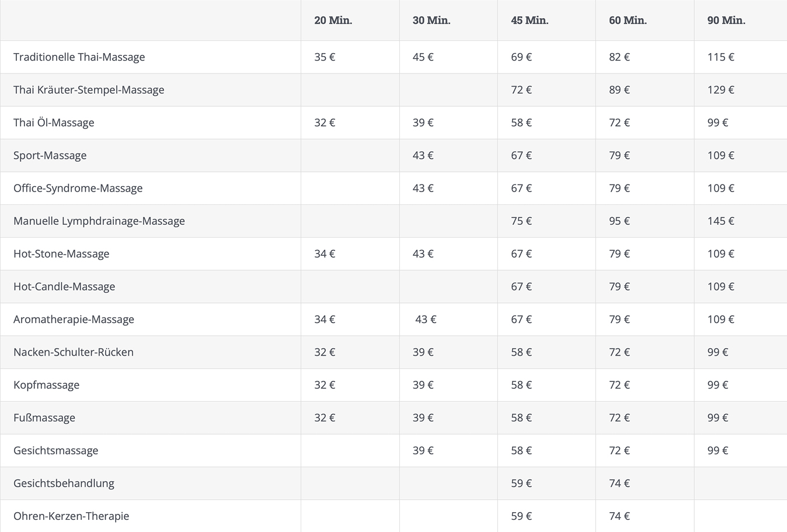Select the Thai Kräuter-Stempel-Massage row label
This screenshot has height=532, width=787.
click(x=89, y=90)
